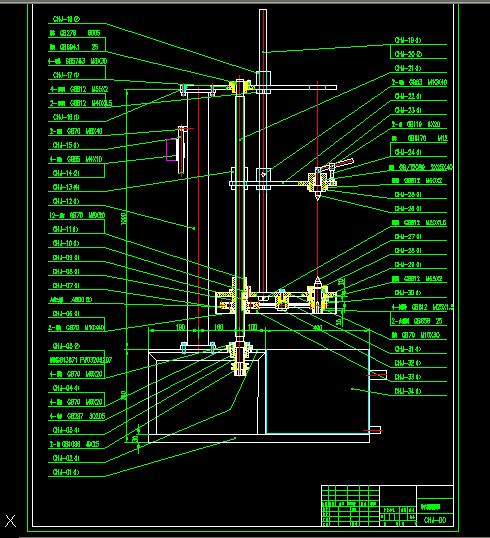This screenshot has height=538, width=490.
Task: Select the CHJ-21 part callout label
Action: (x=408, y=68)
